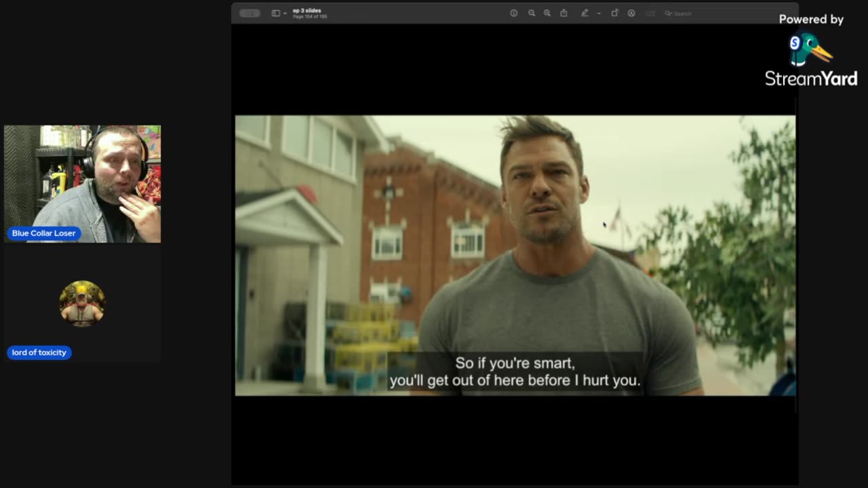
Task: Click the 'Blue Collar Loser' name label
Action: (x=44, y=233)
